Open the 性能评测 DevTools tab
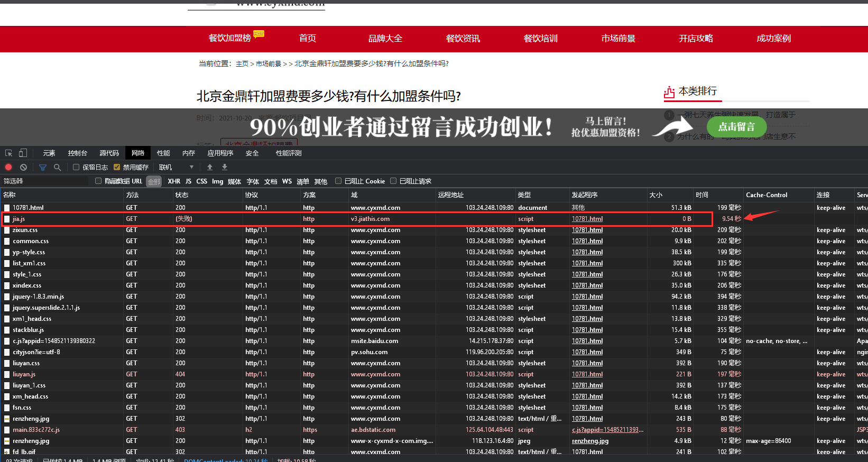The image size is (868, 462). (289, 153)
